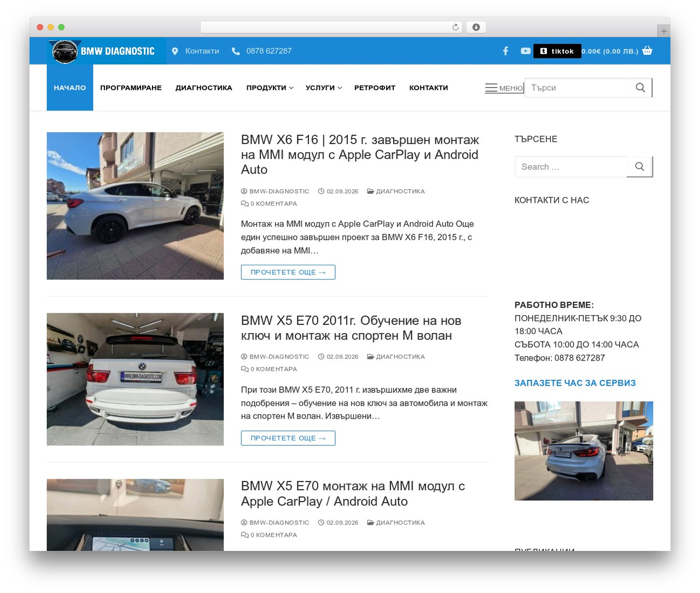Click the browser download icon

476,27
